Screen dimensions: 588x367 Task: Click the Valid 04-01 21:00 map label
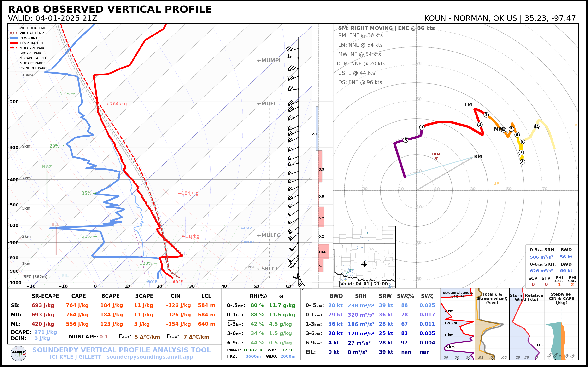click(364, 284)
